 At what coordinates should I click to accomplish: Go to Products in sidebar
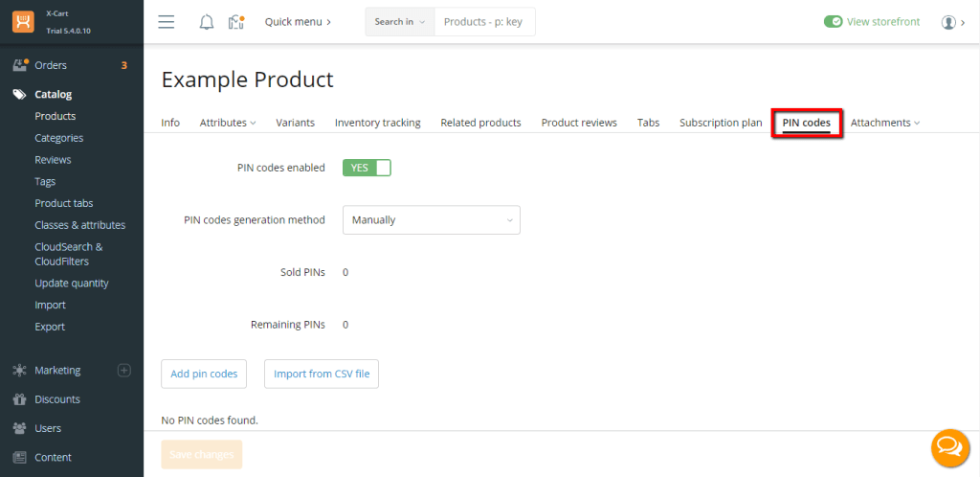55,116
